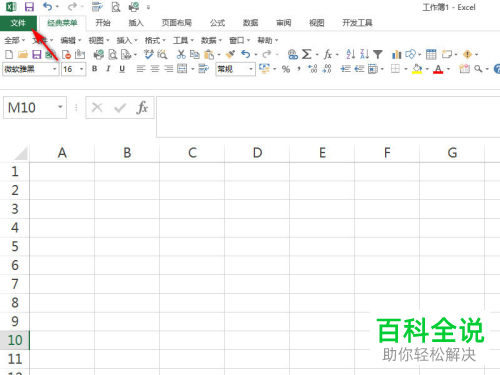Toggle left text alignment
Image resolution: width=500 pixels, height=375 pixels.
pos(141,69)
